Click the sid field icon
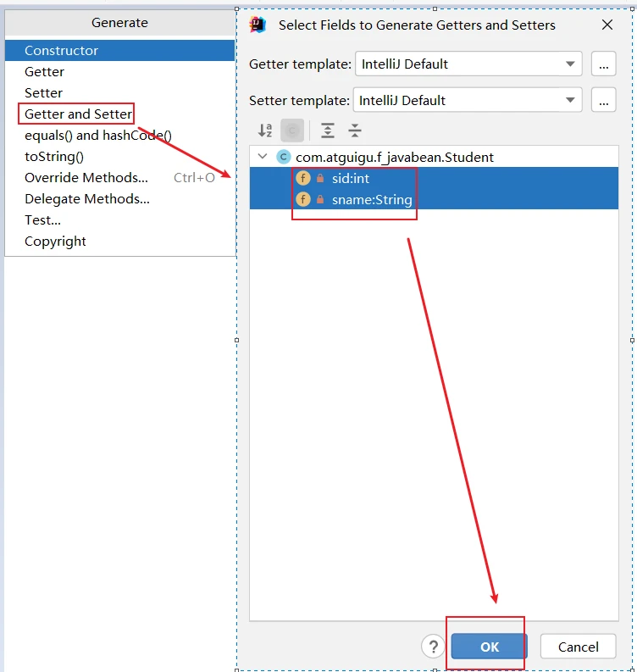This screenshot has width=637, height=672. 303,178
